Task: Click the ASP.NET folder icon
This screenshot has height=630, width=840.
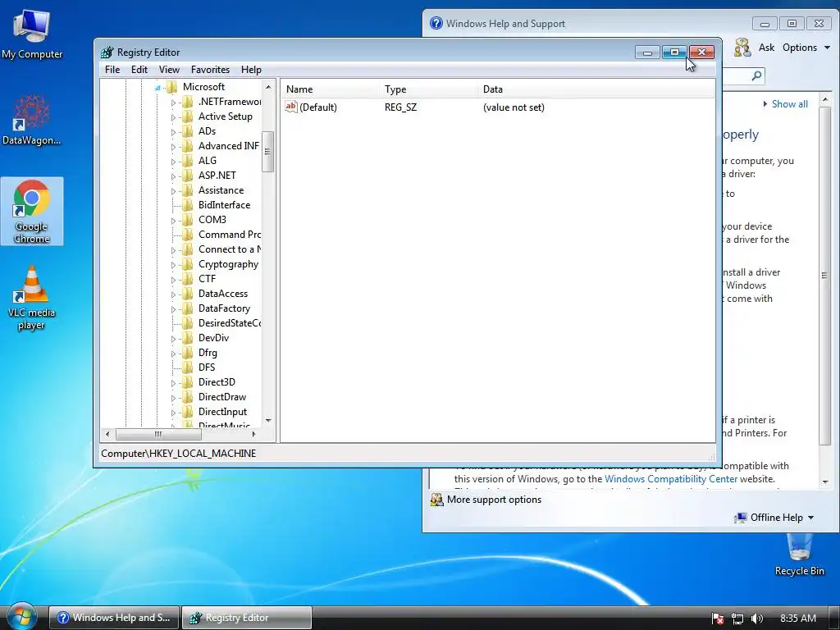Action: click(x=188, y=176)
